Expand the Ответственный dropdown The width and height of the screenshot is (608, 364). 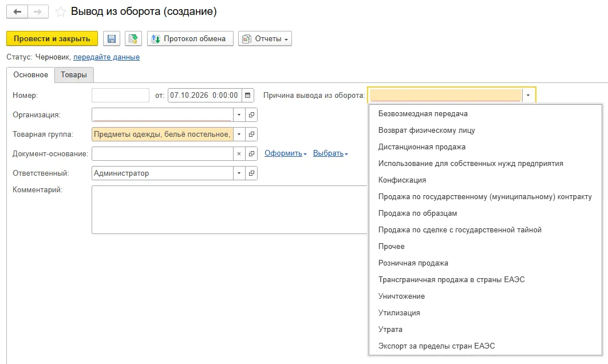click(x=239, y=173)
